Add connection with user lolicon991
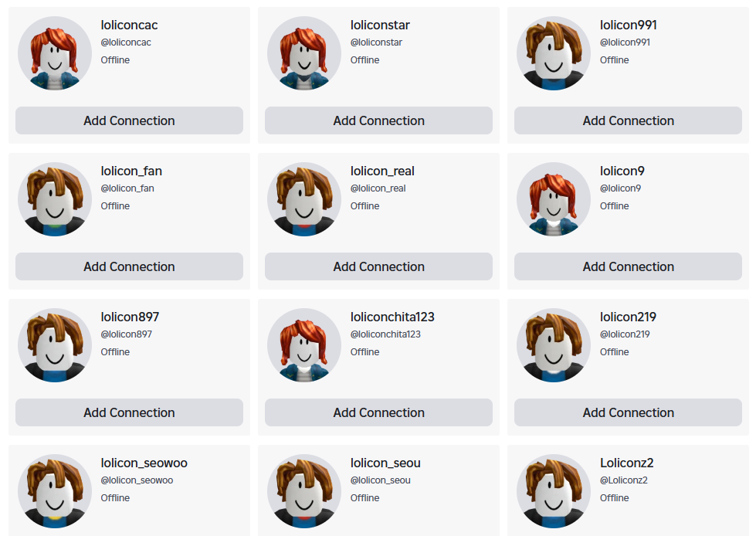Viewport: 756px width, 536px height. [629, 120]
